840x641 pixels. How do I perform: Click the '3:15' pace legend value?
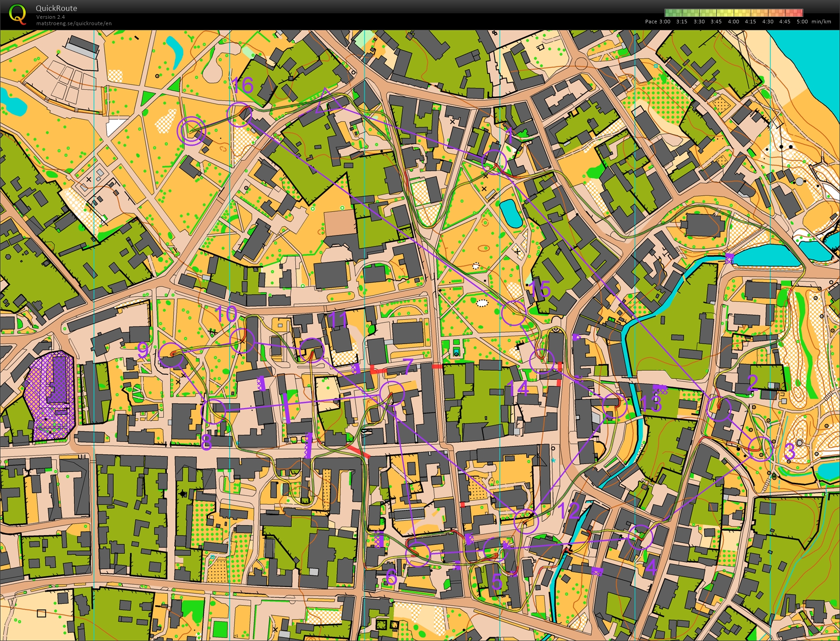pos(682,22)
